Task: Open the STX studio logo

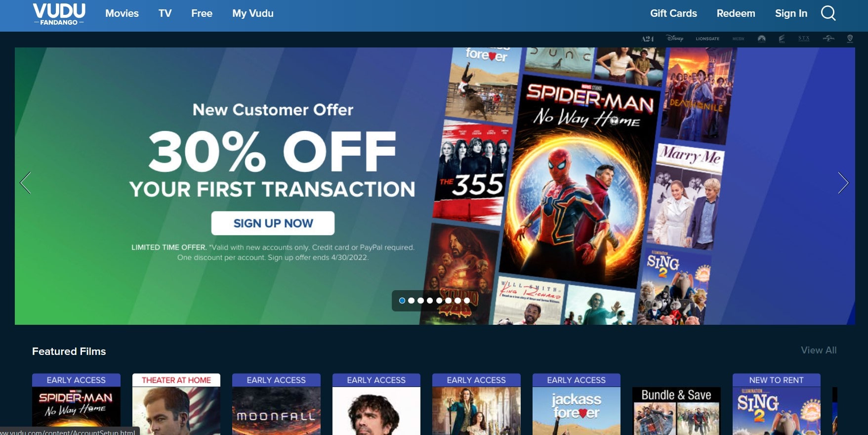Action: 804,38
